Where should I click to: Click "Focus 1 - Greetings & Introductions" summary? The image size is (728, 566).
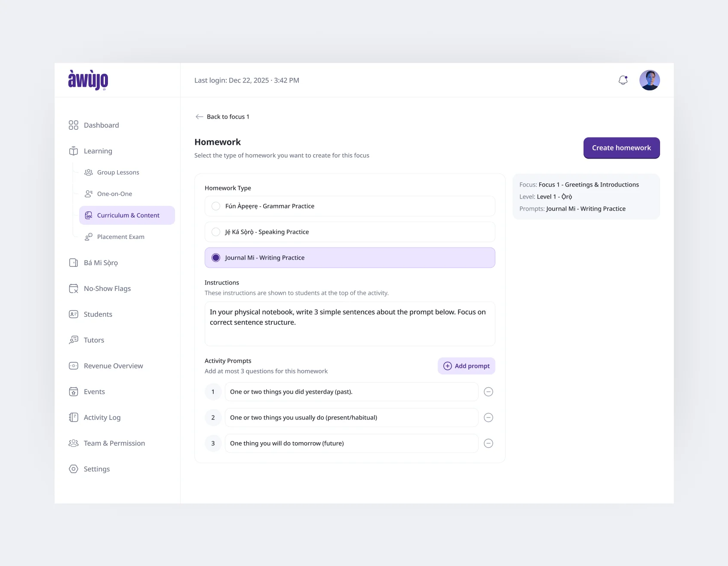(589, 184)
